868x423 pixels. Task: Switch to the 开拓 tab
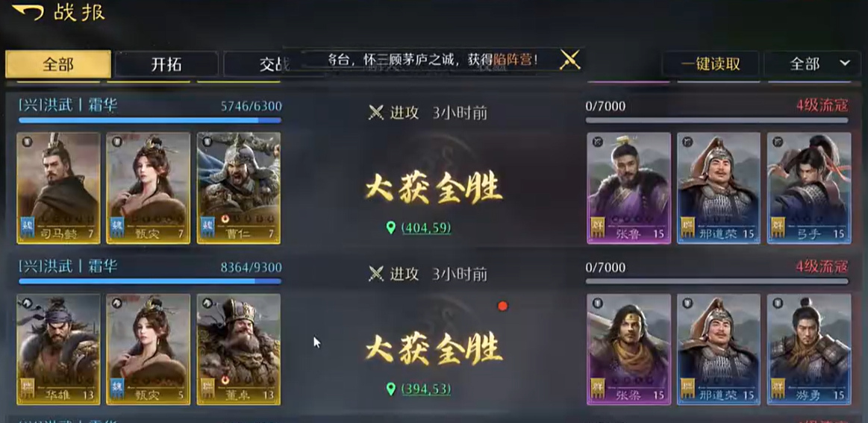[x=166, y=64]
